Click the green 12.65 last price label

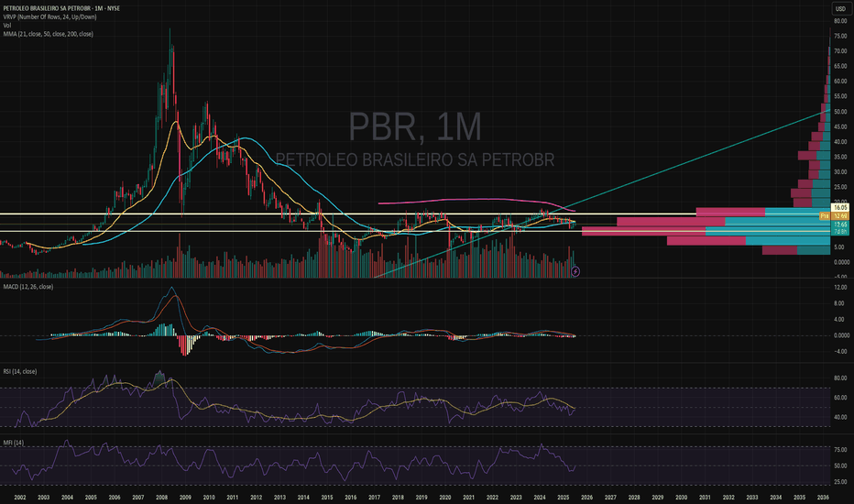840,225
